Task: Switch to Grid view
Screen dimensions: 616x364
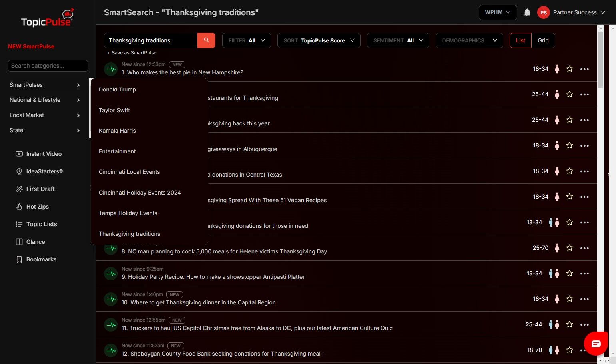Action: click(x=543, y=40)
